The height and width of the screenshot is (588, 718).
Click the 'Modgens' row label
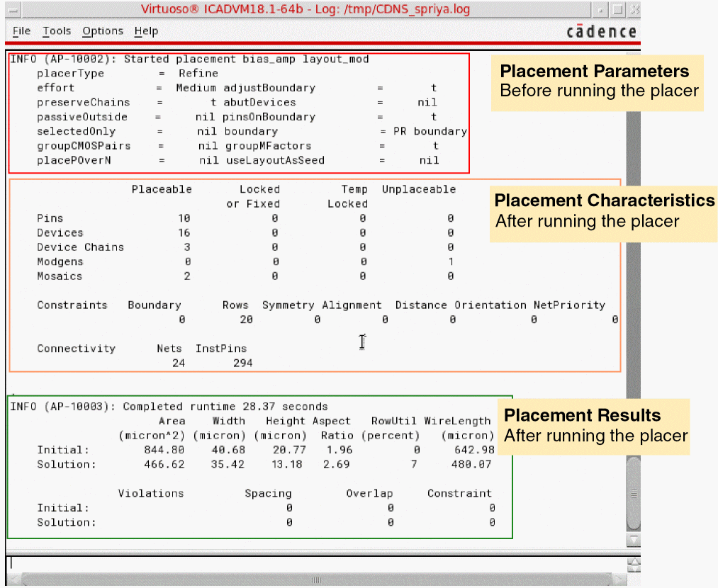click(60, 261)
